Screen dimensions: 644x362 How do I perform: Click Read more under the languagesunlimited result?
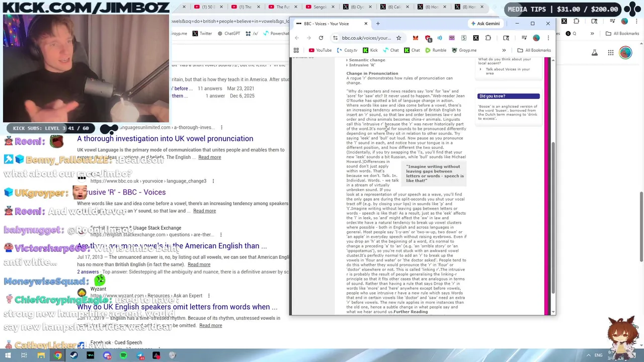(209, 157)
